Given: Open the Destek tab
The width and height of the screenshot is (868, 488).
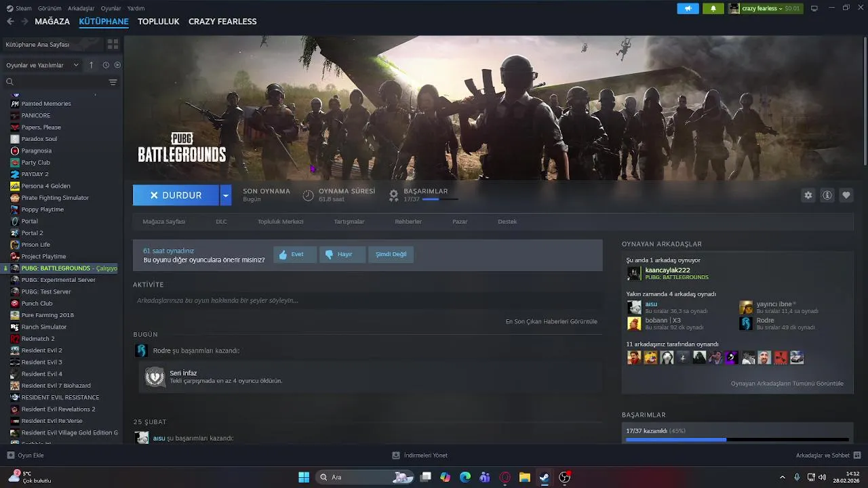Looking at the screenshot, I should point(507,222).
